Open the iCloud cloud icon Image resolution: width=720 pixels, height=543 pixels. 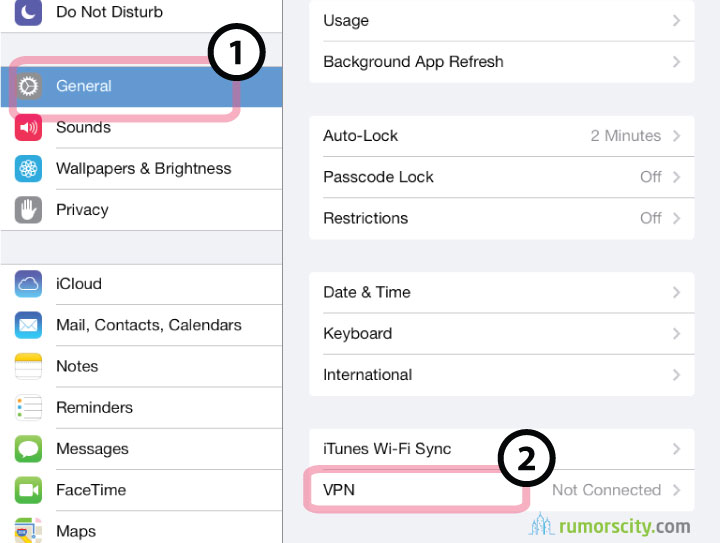28,284
